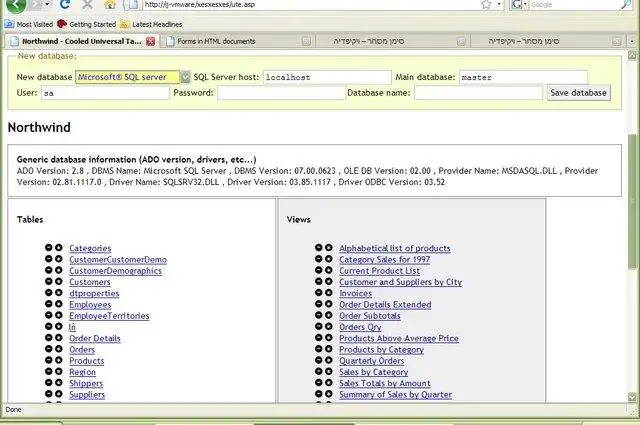Go back with the green Back arrow
This screenshot has height=425, width=640.
[x=16, y=5]
